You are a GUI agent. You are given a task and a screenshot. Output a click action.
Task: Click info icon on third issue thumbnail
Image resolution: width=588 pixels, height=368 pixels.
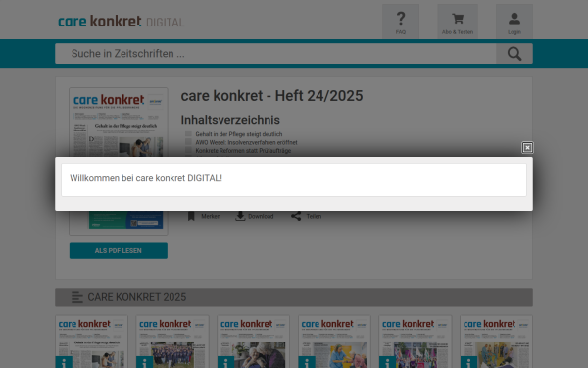pos(225,362)
